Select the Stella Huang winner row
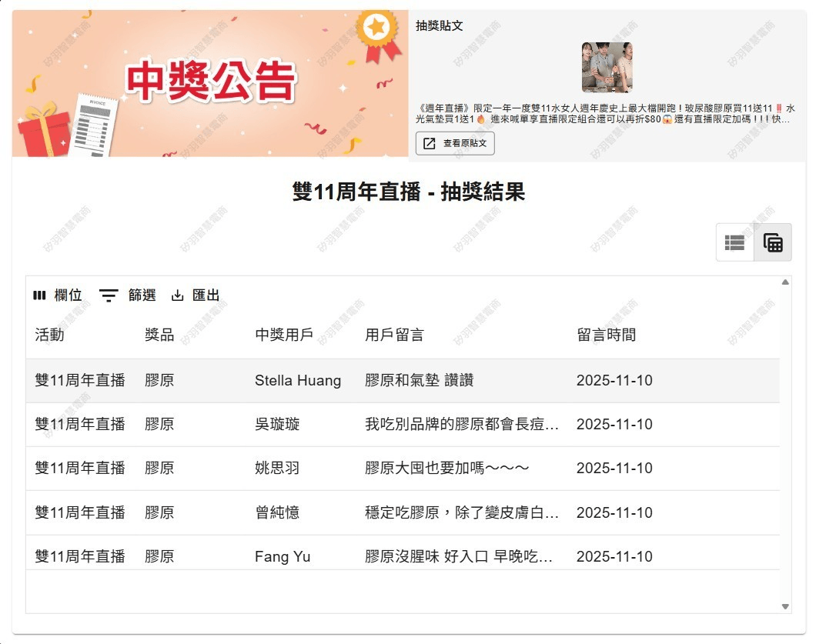 click(298, 380)
